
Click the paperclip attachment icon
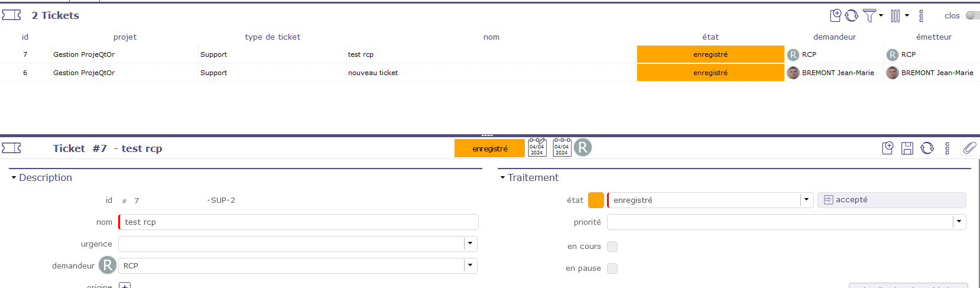[x=969, y=148]
